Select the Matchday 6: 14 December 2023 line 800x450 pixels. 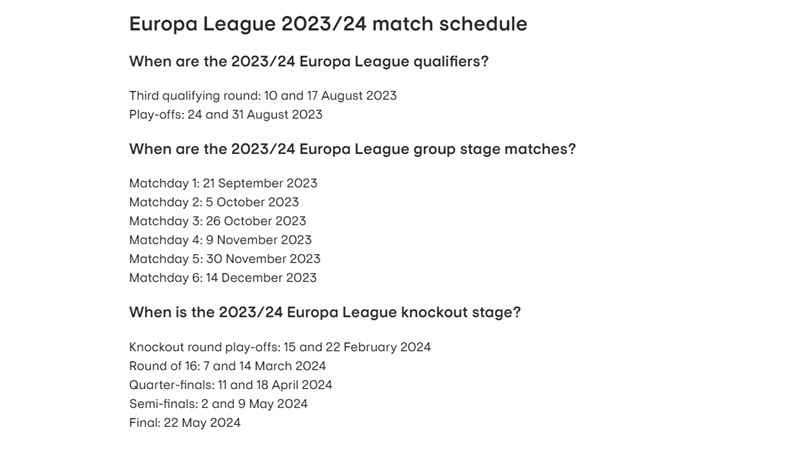[x=223, y=278]
